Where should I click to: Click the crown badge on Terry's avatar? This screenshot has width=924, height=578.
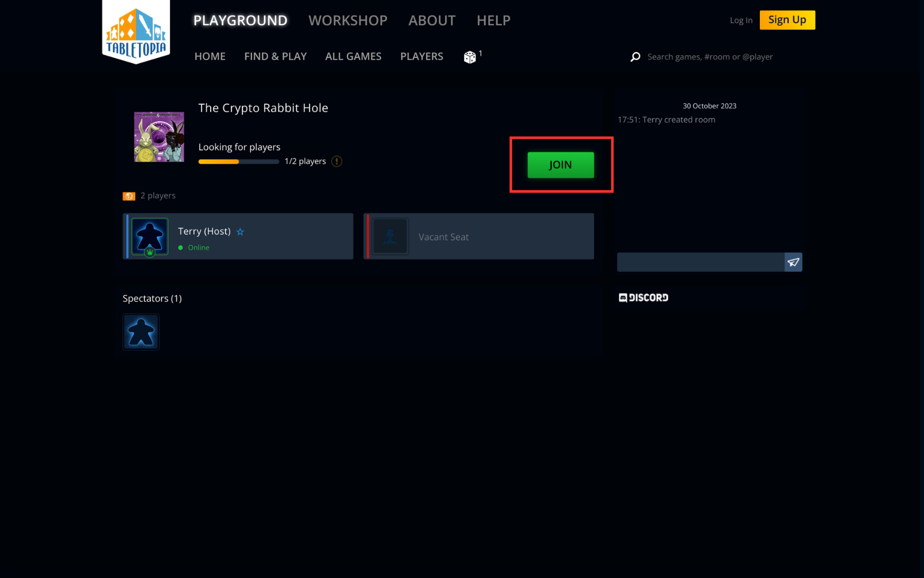(150, 251)
